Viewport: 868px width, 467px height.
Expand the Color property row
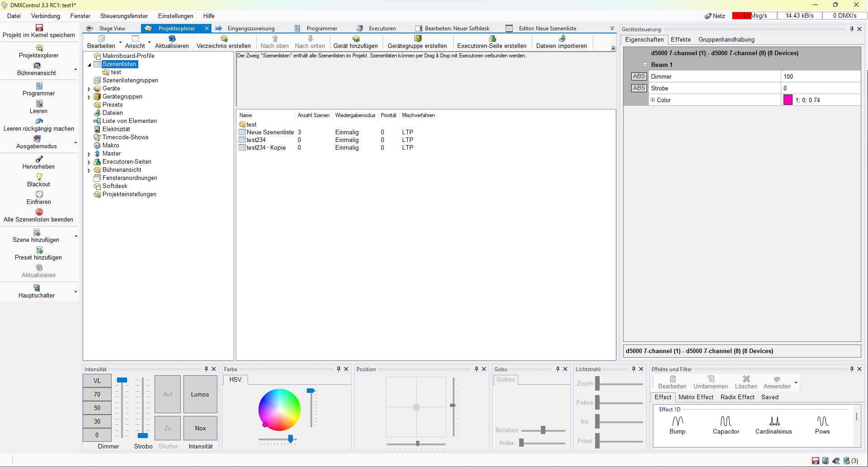(x=652, y=100)
